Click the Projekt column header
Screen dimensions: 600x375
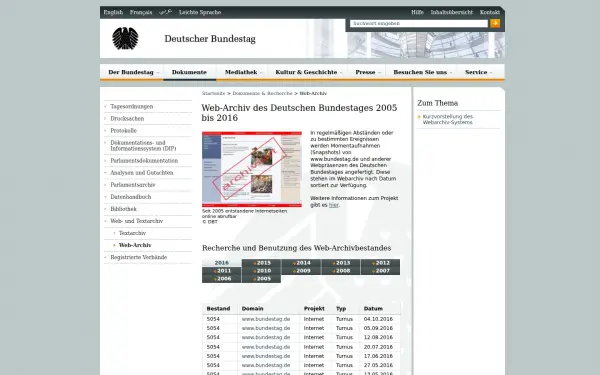(314, 308)
